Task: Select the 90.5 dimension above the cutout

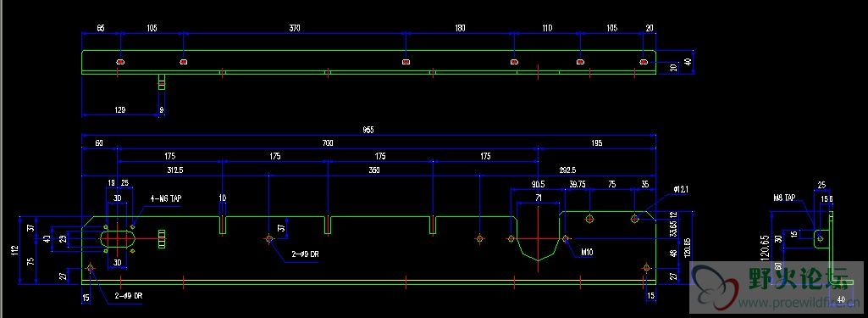Action: (x=538, y=183)
